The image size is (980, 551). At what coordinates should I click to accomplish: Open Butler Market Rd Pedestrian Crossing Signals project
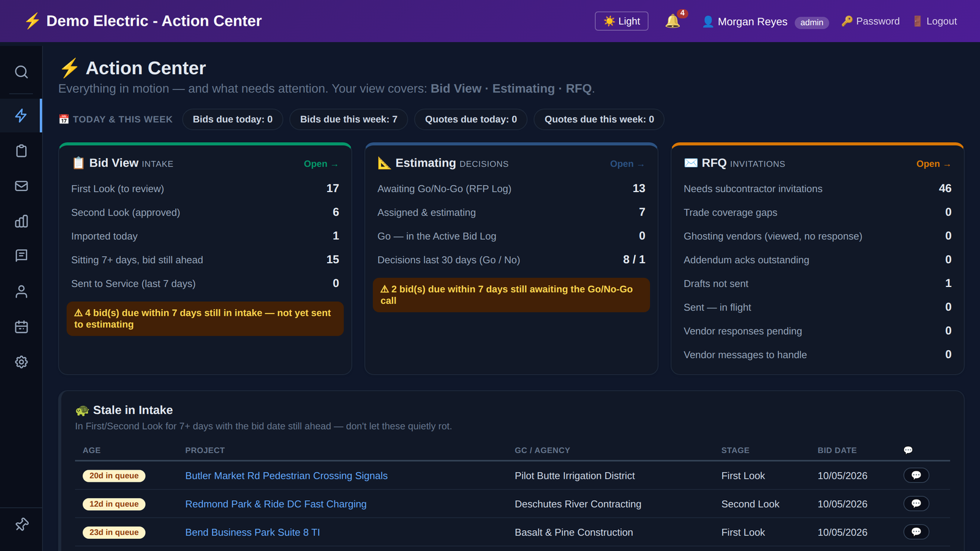click(286, 476)
